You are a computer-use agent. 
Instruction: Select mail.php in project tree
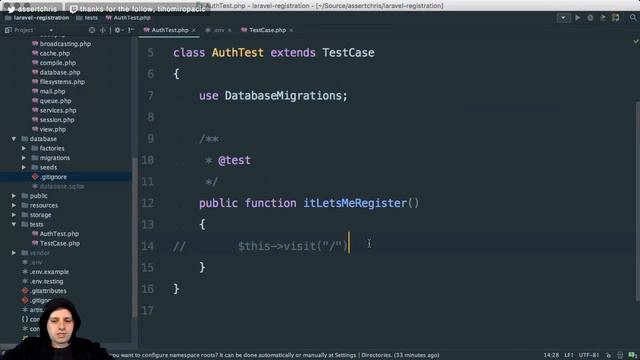52,91
